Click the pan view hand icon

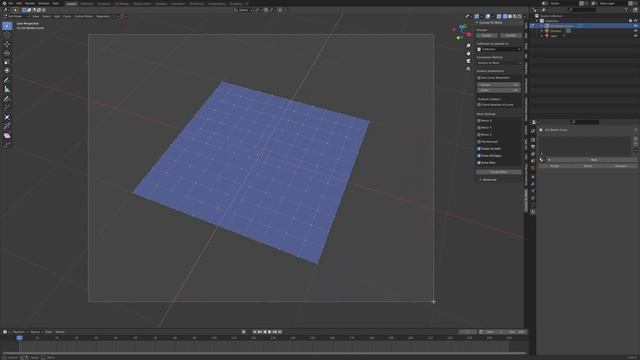click(x=468, y=53)
